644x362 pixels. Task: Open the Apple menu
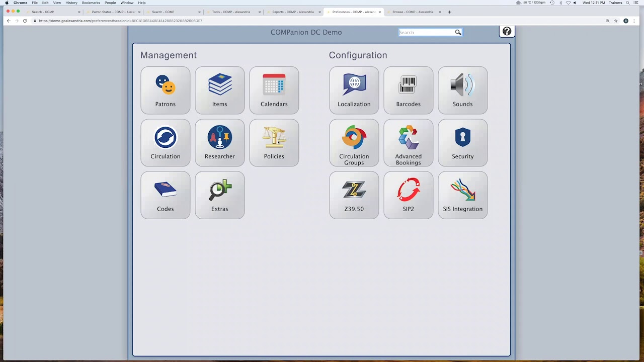tap(7, 3)
